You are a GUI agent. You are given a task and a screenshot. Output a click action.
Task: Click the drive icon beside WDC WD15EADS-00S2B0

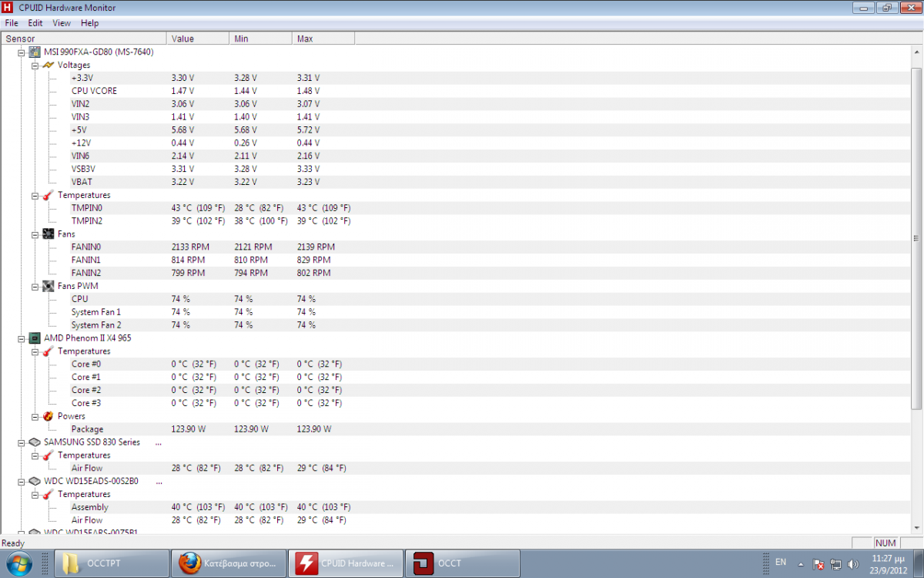click(x=35, y=481)
